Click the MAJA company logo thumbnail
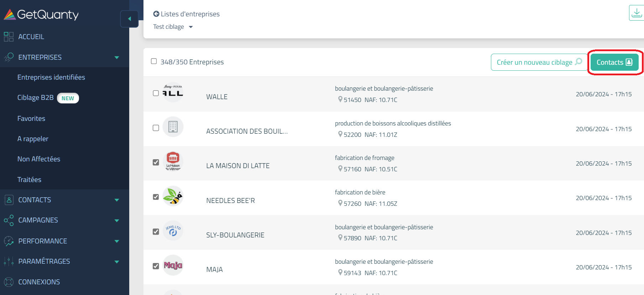644x295 pixels. coord(173,265)
